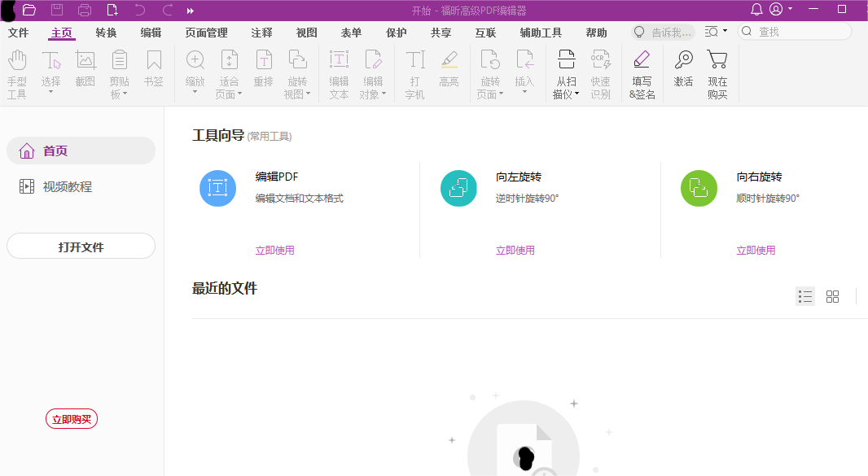Start 快速识别 OCR recognition
Viewport: 868px width, 476px height.
(x=600, y=73)
